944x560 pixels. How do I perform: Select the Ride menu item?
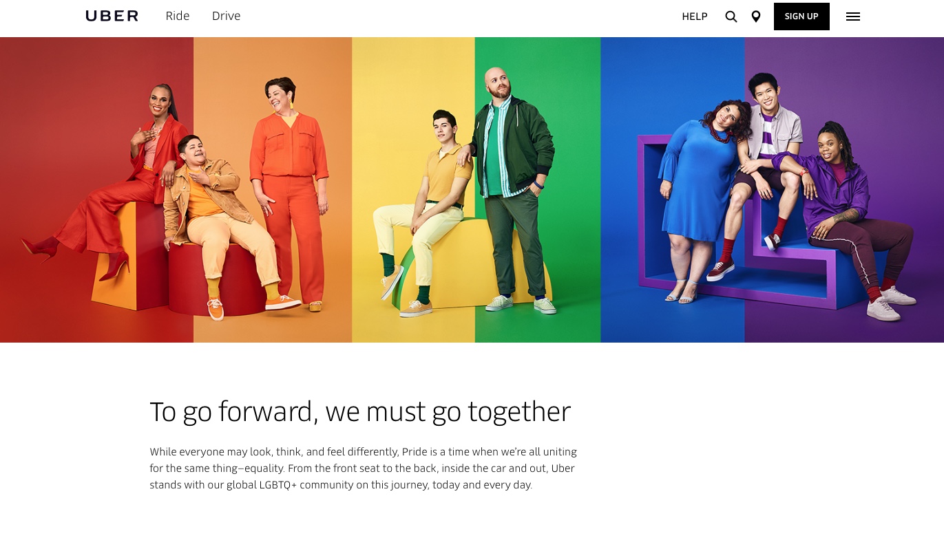[x=178, y=16]
